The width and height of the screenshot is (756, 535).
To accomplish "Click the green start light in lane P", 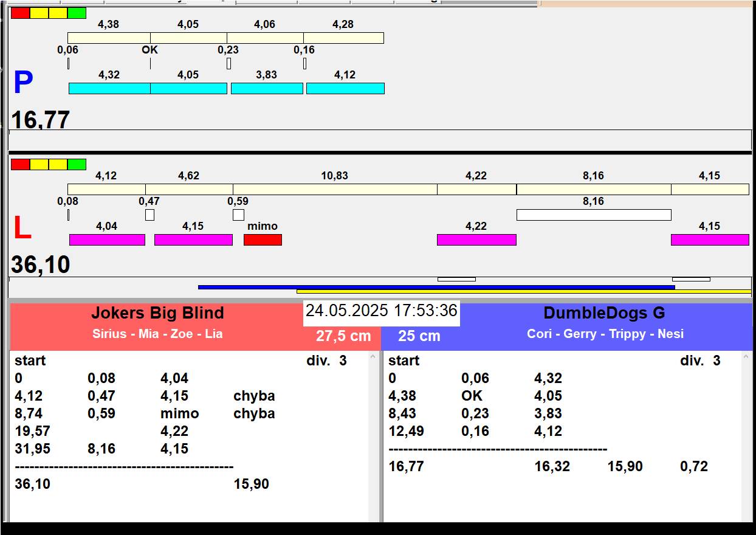I will 77,13.
